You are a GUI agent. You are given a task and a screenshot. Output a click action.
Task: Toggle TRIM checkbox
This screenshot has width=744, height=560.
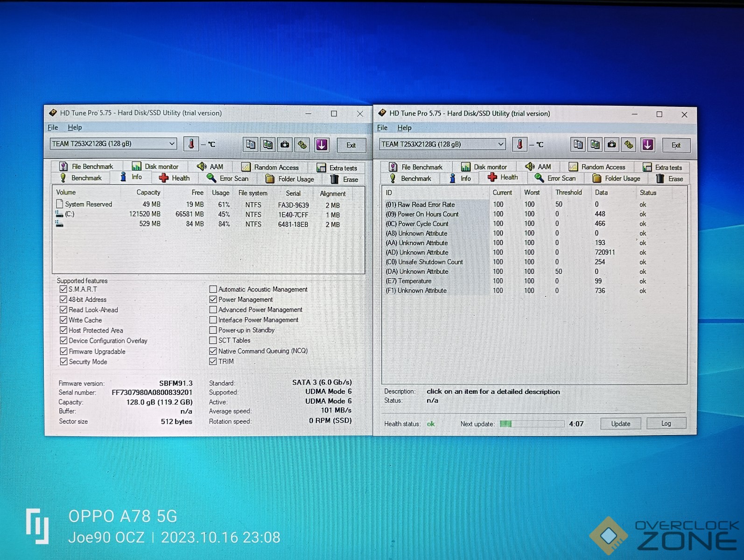click(213, 361)
